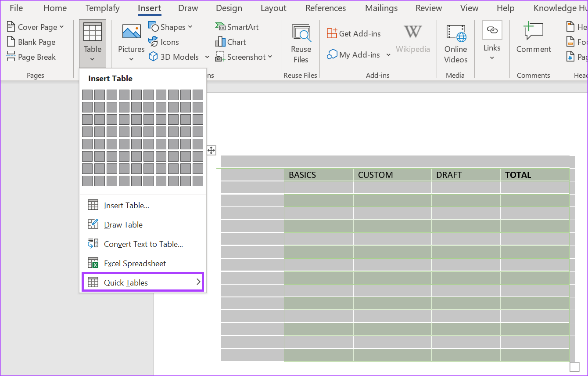The height and width of the screenshot is (376, 588).
Task: Select Draw Table menu option
Action: coord(123,225)
